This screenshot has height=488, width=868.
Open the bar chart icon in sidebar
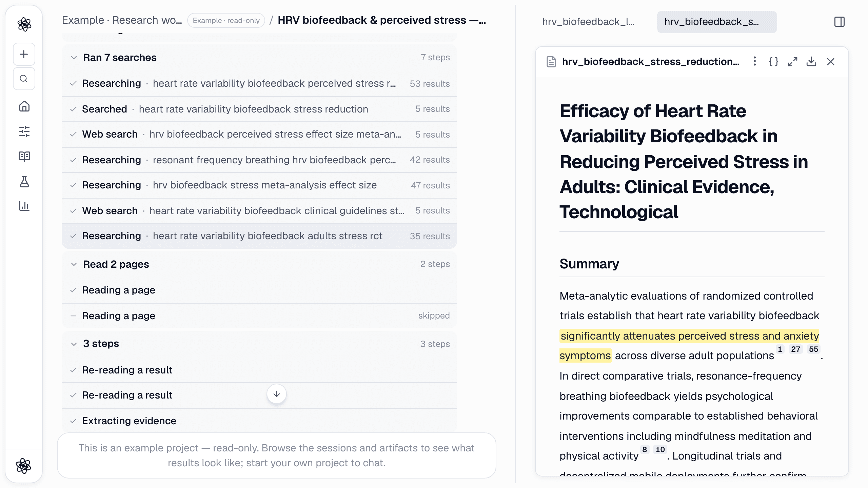point(24,206)
